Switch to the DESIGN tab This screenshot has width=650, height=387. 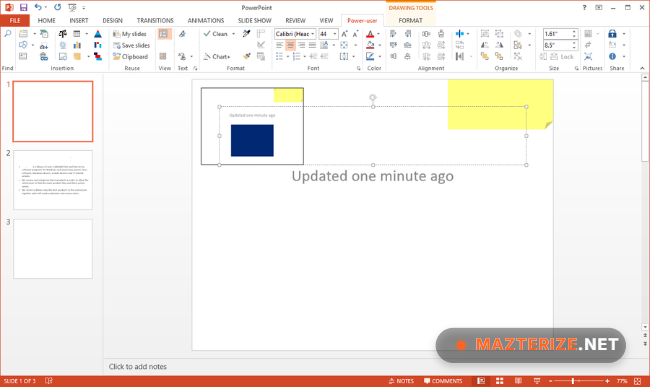pyautogui.click(x=112, y=20)
